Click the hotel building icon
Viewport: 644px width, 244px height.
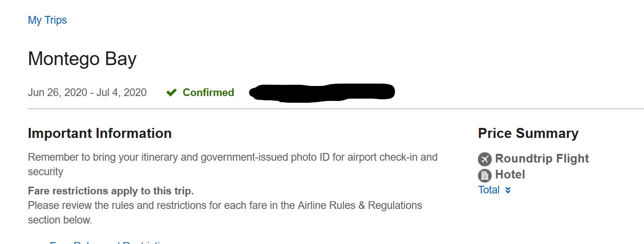point(484,175)
